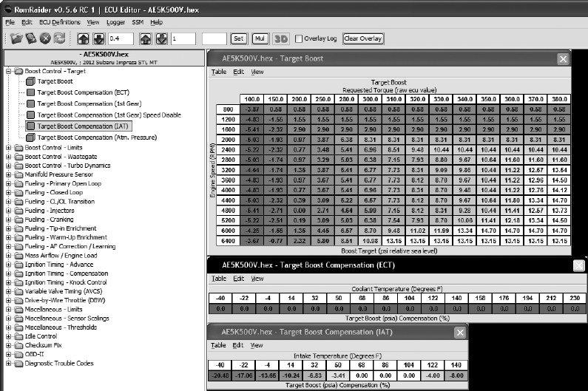Viewport: 588px width, 391px height.
Task: Click the empty set-value input field
Action: (x=214, y=38)
